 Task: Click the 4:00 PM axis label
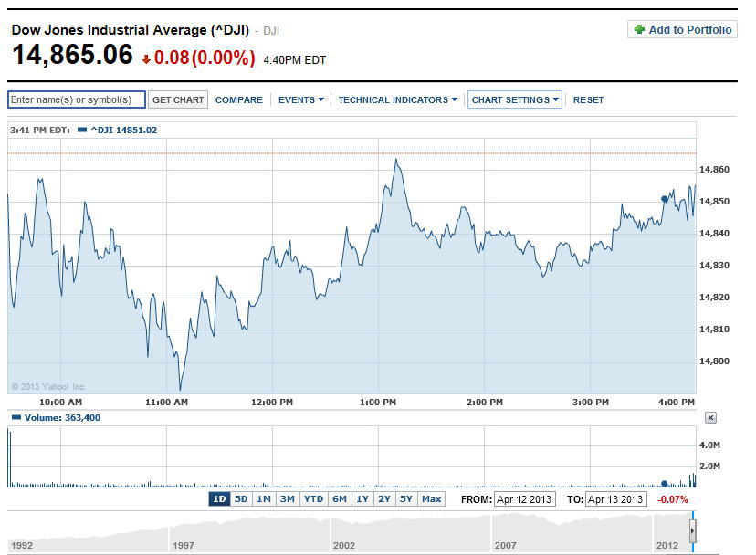click(x=677, y=402)
